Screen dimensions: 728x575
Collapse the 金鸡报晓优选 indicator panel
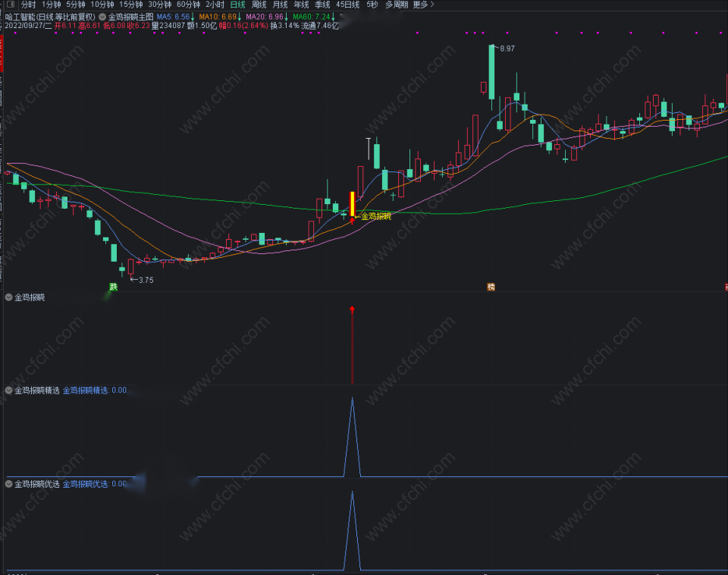pyautogui.click(x=8, y=484)
